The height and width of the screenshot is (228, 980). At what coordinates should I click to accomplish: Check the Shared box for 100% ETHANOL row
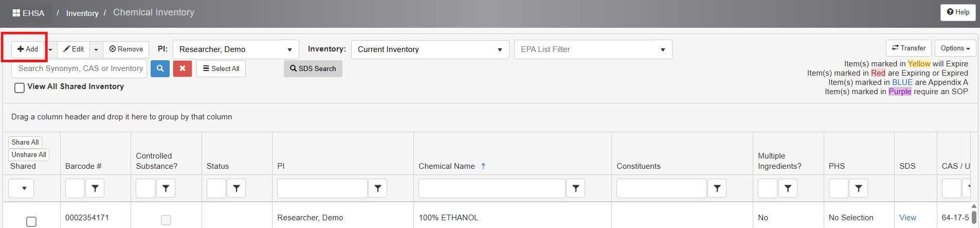click(x=31, y=221)
